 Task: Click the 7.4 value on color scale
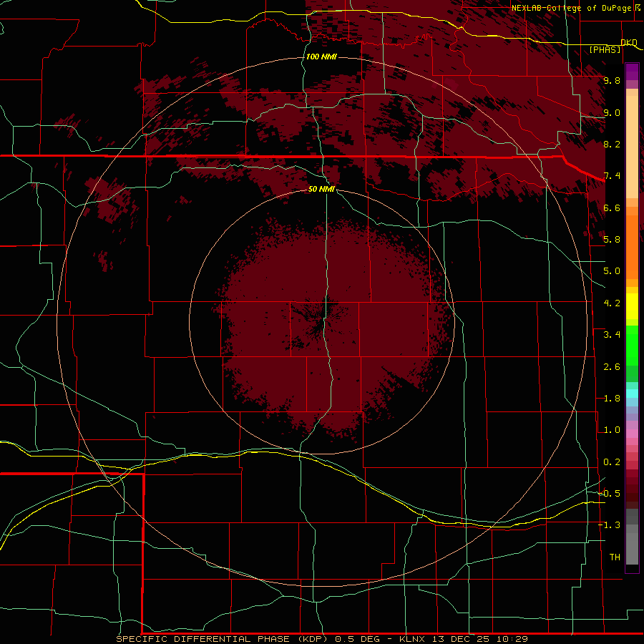612,176
